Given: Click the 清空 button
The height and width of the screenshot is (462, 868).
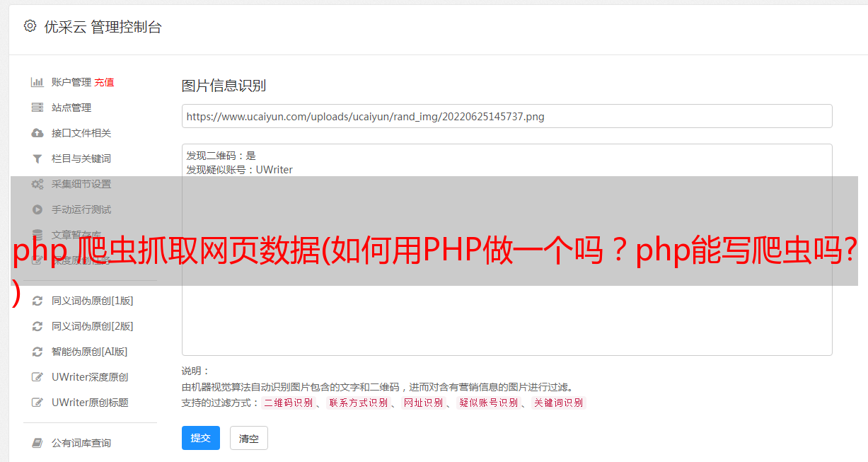Looking at the screenshot, I should tap(249, 438).
